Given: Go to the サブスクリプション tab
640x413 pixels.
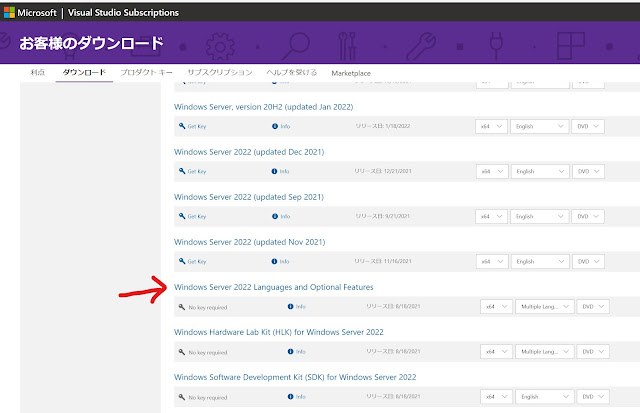Looking at the screenshot, I should coord(220,72).
